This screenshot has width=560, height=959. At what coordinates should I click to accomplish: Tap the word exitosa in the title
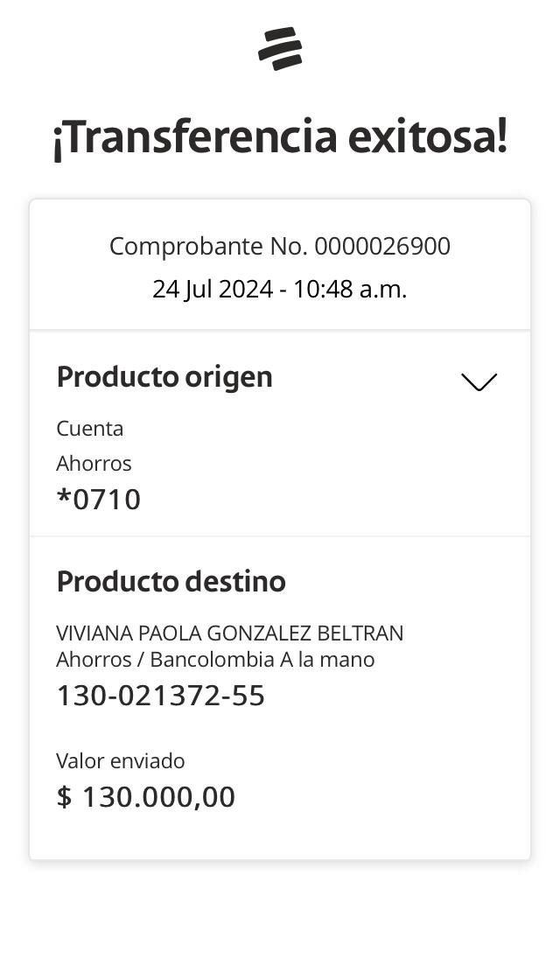427,137
